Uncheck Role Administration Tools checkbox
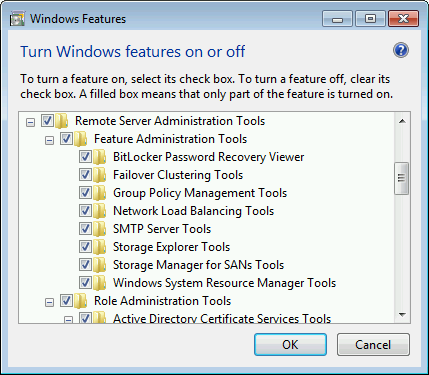 pyautogui.click(x=66, y=301)
